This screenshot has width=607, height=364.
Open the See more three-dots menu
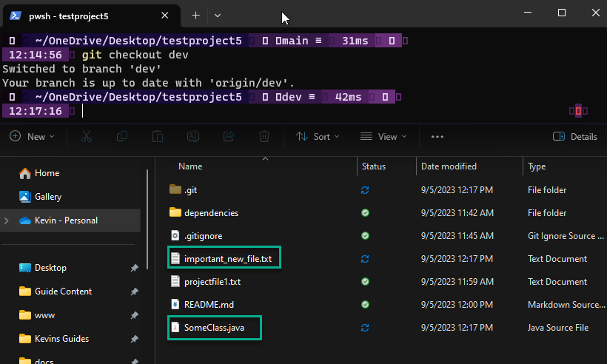point(437,137)
